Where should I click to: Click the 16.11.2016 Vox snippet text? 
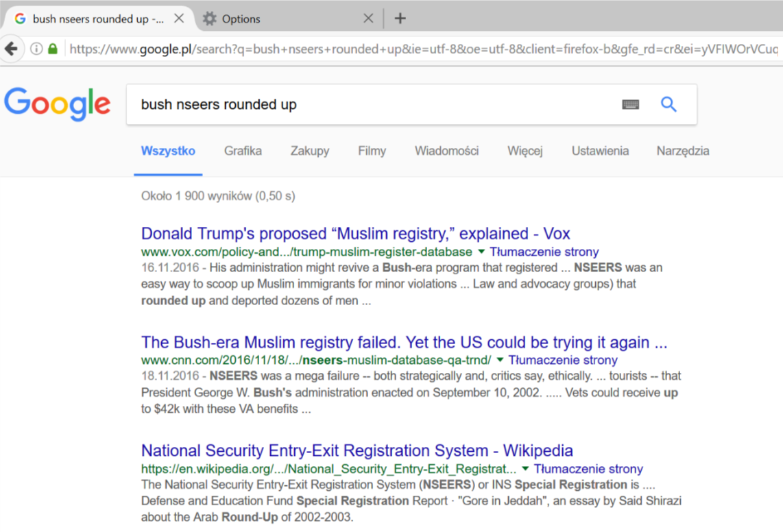point(402,284)
